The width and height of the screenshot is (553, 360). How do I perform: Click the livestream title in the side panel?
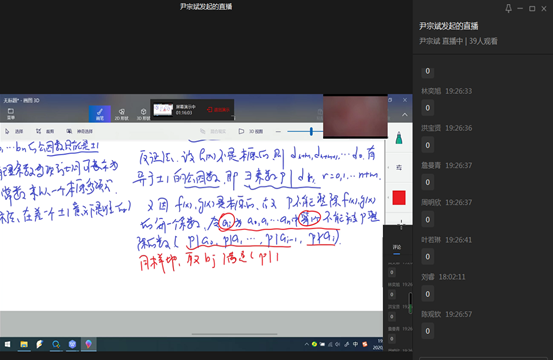[449, 26]
